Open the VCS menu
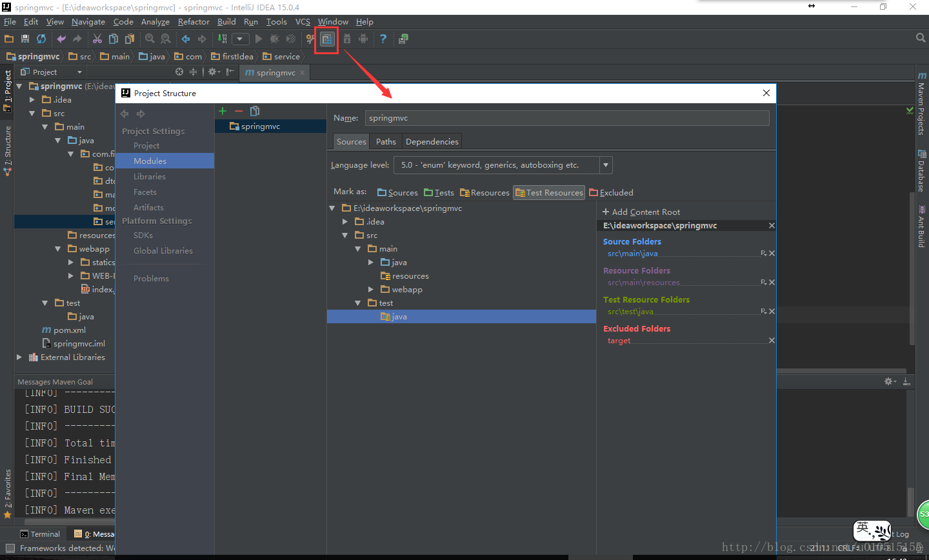 [x=303, y=22]
